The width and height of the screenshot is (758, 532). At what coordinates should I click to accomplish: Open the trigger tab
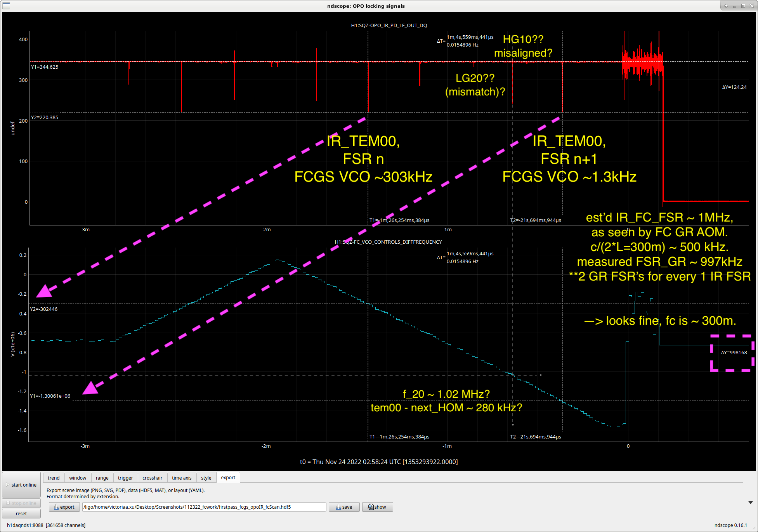pyautogui.click(x=125, y=478)
